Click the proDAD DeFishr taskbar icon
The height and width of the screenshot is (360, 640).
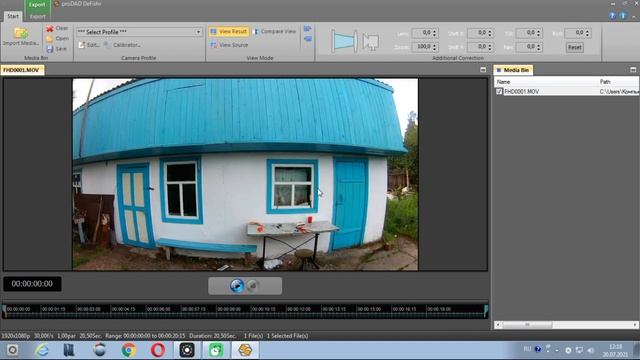pos(245,350)
